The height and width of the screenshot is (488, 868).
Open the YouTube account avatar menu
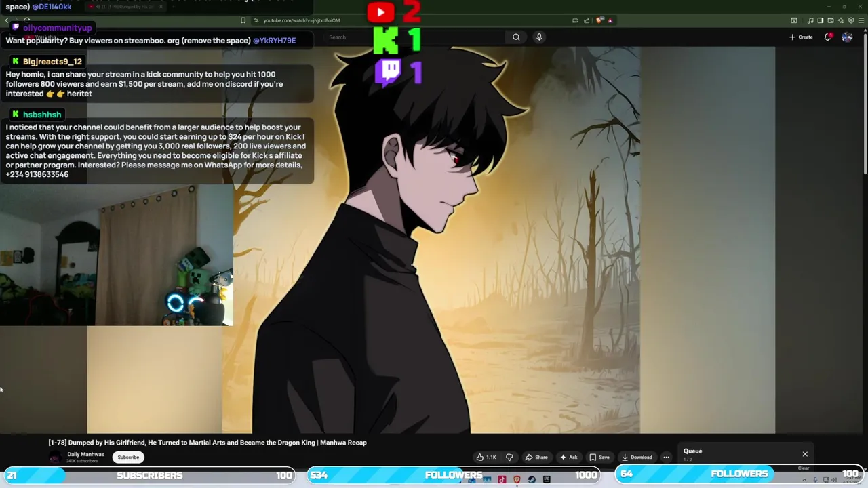tap(847, 37)
